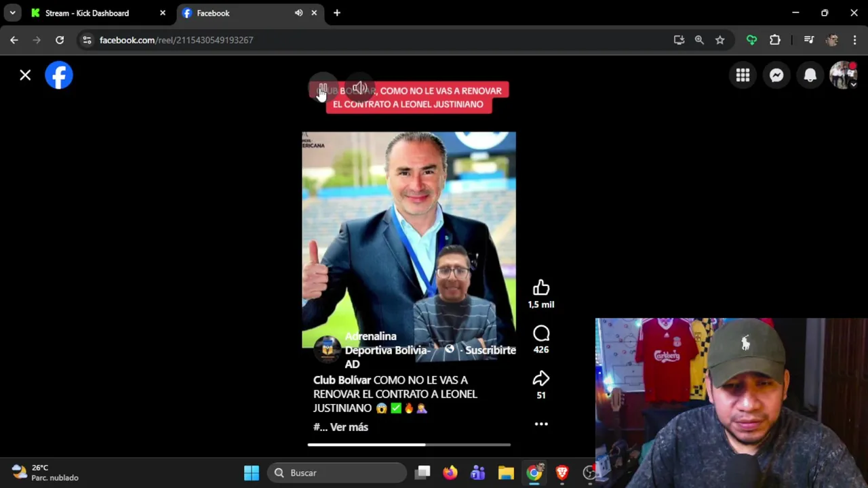This screenshot has height=488, width=868.
Task: Open the weather widget showing 26°C
Action: tap(45, 472)
